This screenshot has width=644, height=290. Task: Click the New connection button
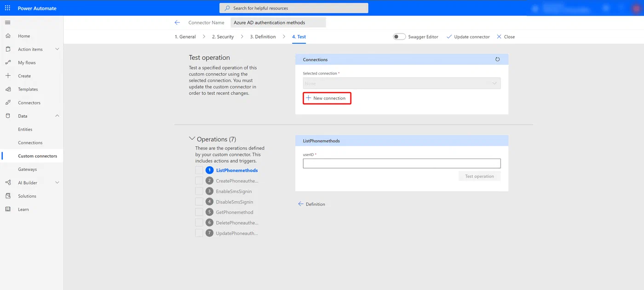[x=327, y=98]
